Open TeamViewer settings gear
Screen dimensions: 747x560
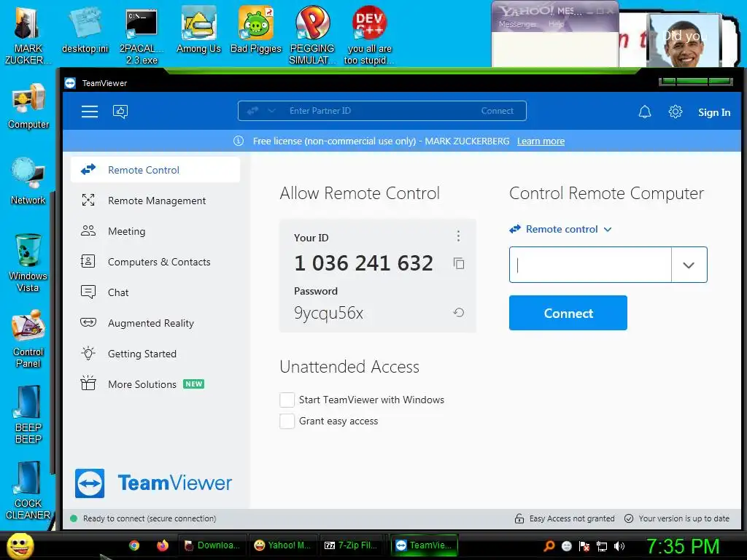pyautogui.click(x=675, y=112)
